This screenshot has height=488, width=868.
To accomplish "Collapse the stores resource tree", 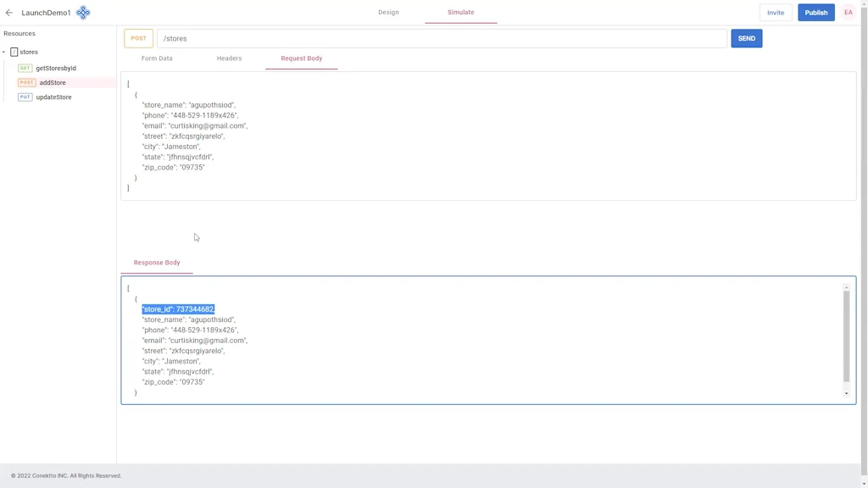I will coord(3,52).
